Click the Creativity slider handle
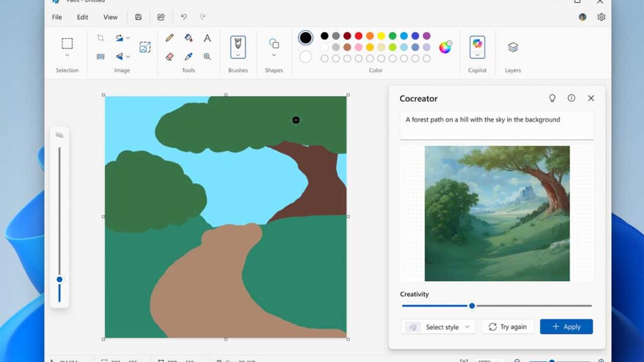Screen dimensions: 644x362 tap(472, 306)
